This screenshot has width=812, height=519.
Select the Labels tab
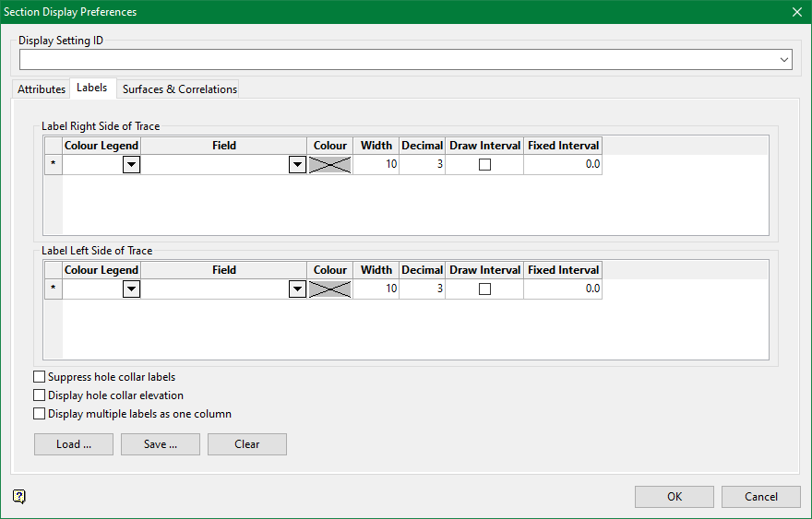coord(92,88)
